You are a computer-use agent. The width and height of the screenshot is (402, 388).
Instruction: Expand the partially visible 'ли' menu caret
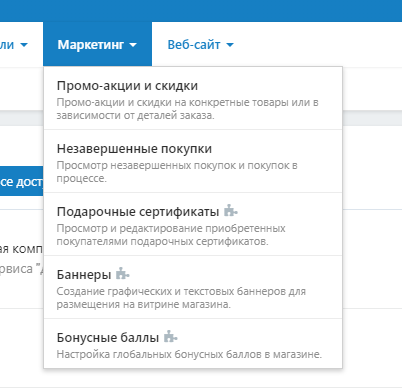point(24,45)
